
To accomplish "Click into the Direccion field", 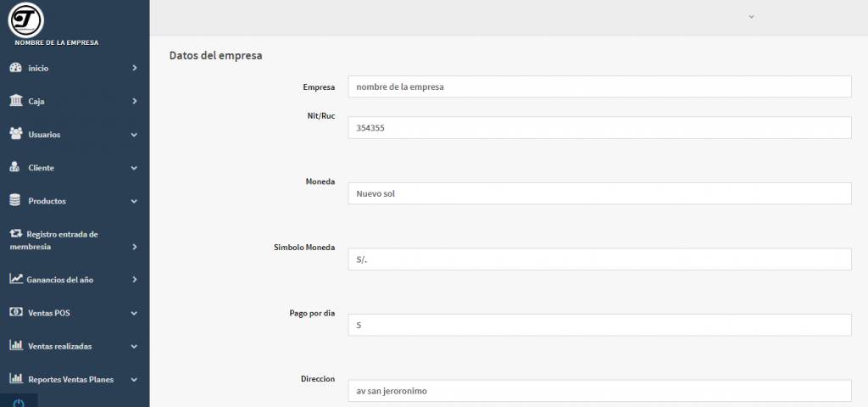I will click(598, 391).
